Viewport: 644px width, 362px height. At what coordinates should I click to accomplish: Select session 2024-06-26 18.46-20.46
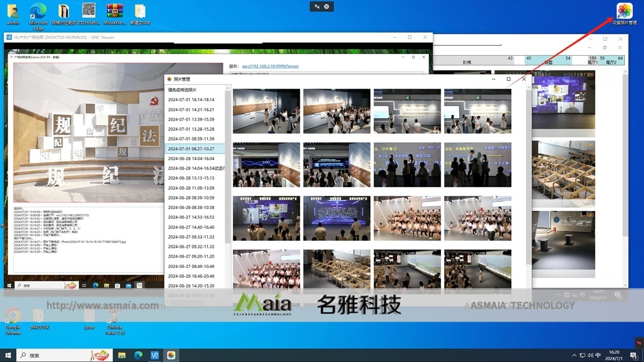[x=195, y=276]
